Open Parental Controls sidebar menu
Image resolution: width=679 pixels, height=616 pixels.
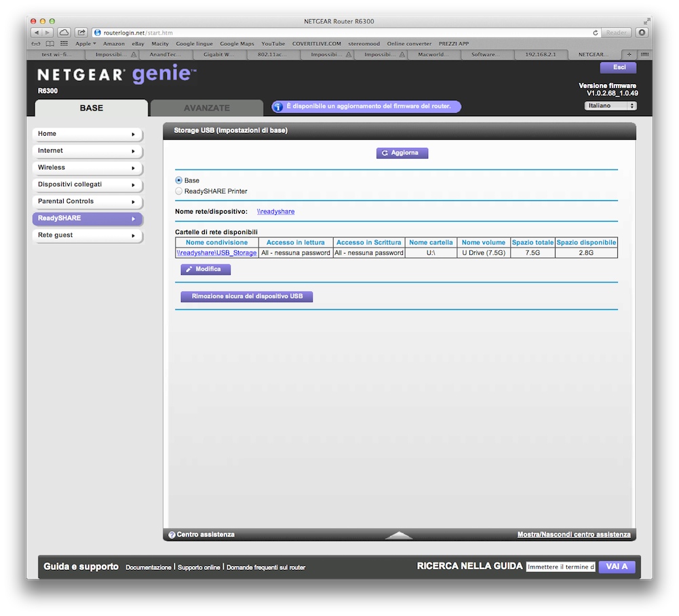coord(88,201)
